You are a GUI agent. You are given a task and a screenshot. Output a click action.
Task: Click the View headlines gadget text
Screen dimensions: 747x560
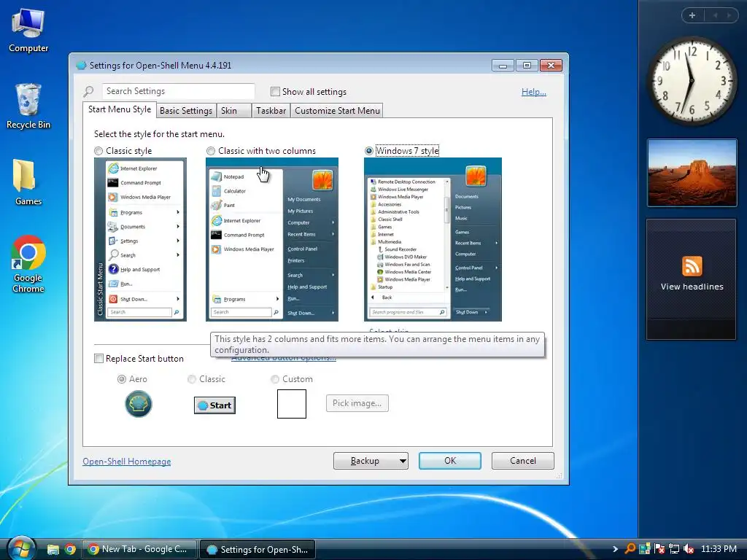(692, 287)
